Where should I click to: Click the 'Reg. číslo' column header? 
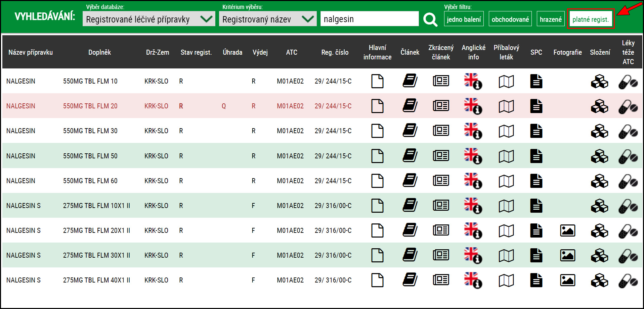point(335,52)
